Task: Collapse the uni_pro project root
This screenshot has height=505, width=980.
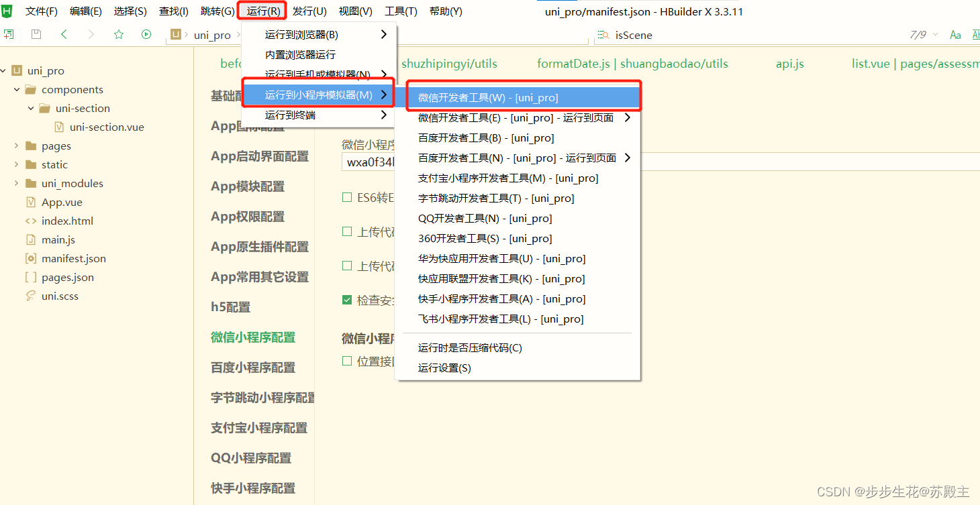Action: pos(3,70)
